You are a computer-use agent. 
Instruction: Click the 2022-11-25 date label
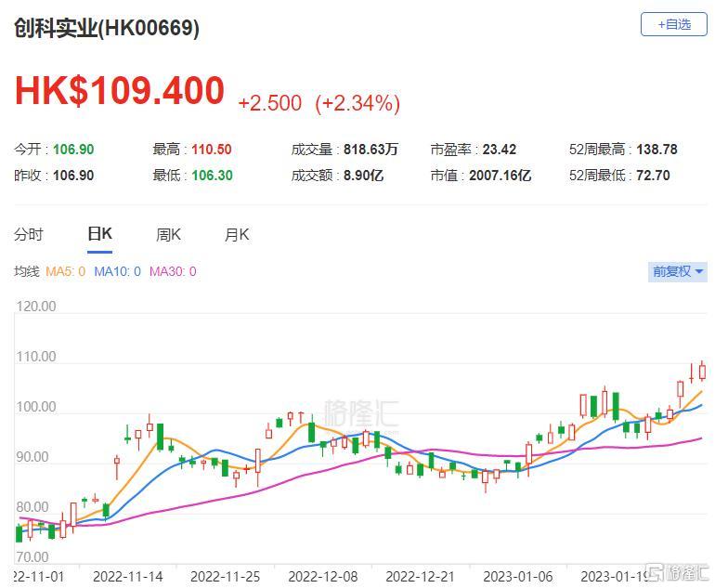tap(226, 577)
